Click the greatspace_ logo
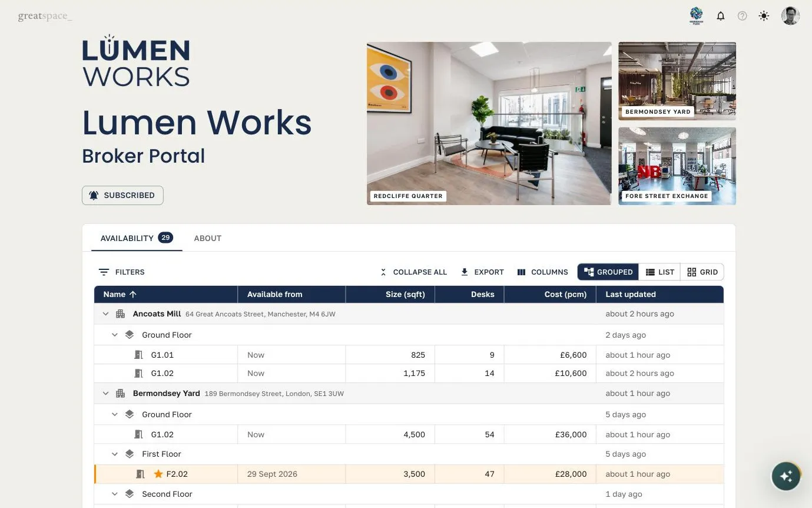Image resolution: width=812 pixels, height=508 pixels. tap(45, 17)
